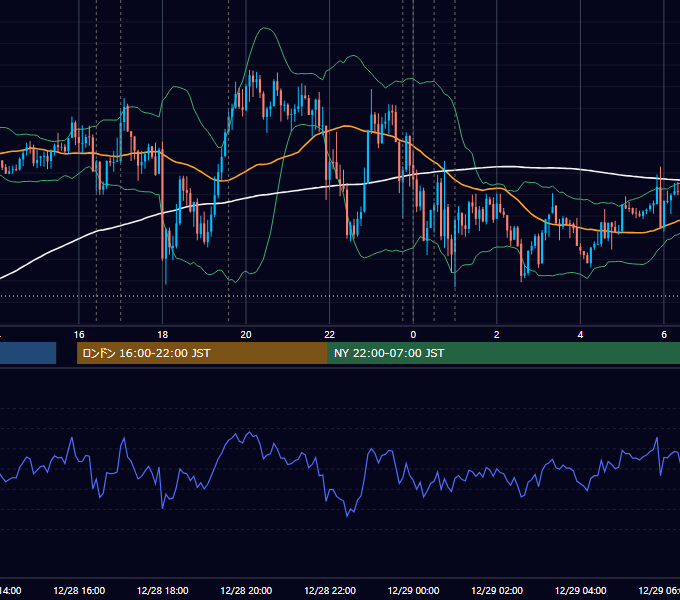Click the "2" hour label on the price chart axis

tap(497, 335)
